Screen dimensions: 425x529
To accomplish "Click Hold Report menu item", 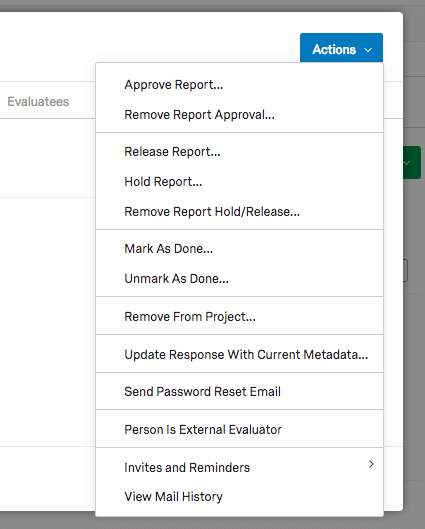I will [x=239, y=182].
